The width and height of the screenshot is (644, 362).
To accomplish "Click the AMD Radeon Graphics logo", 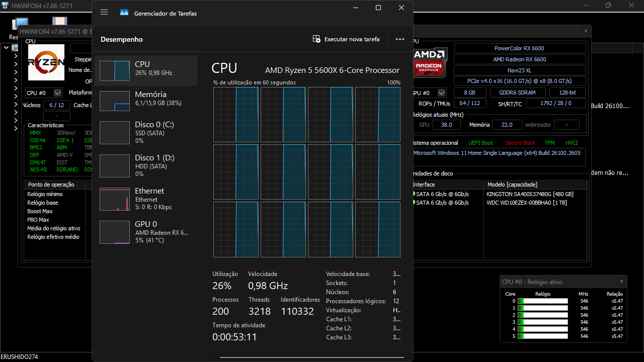I will pos(429,62).
